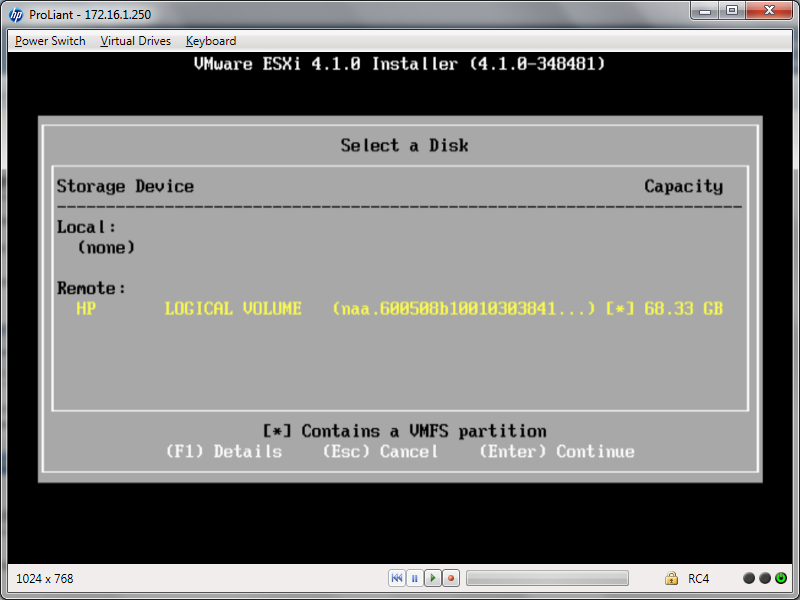Click the 68.33 GB capacity value
800x600 pixels.
[x=684, y=309]
